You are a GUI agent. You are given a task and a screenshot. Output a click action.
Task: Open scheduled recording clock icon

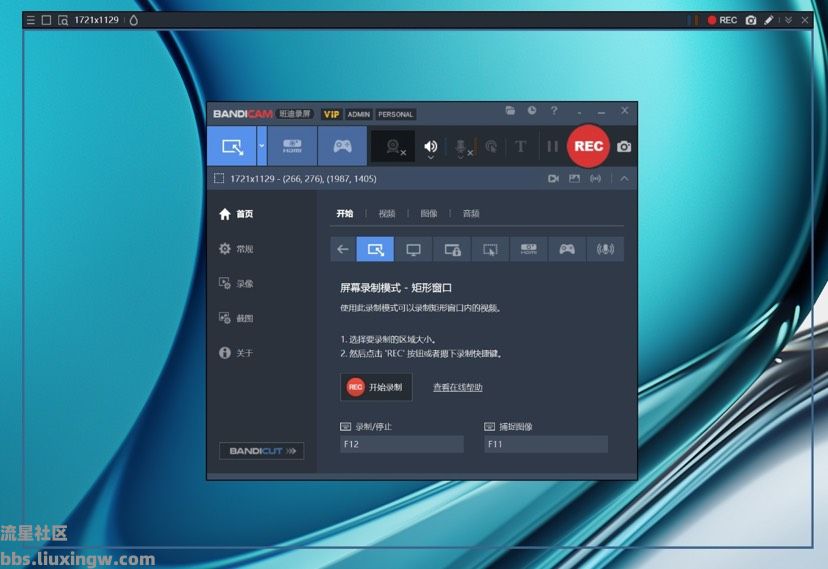(x=532, y=110)
